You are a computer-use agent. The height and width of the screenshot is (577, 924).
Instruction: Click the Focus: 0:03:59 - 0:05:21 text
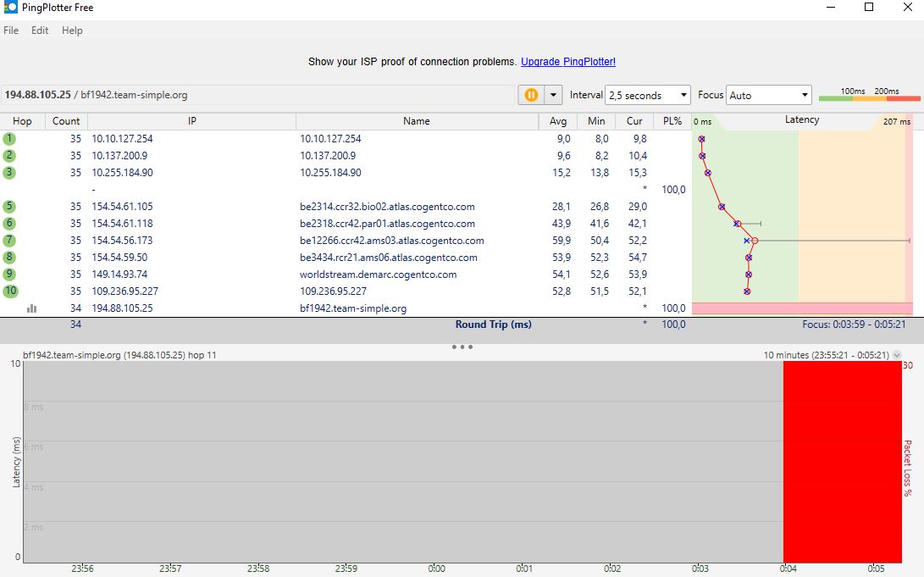tap(854, 325)
